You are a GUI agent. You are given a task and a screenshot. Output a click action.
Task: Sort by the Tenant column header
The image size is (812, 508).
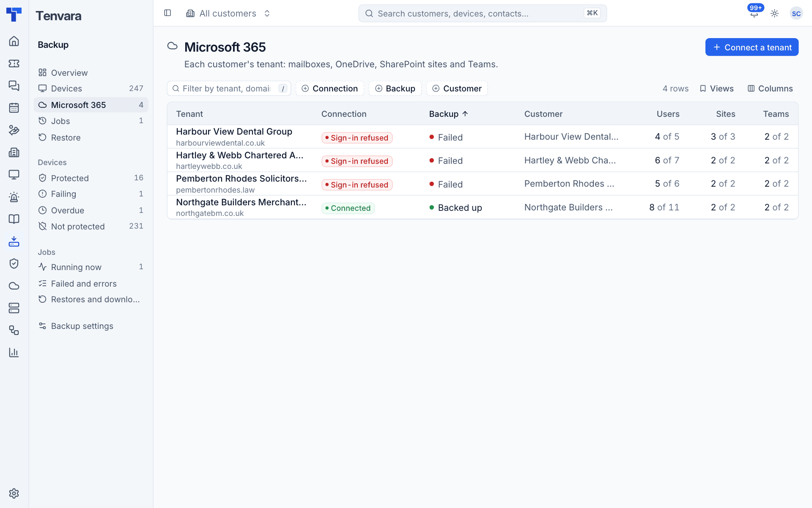[189, 114]
